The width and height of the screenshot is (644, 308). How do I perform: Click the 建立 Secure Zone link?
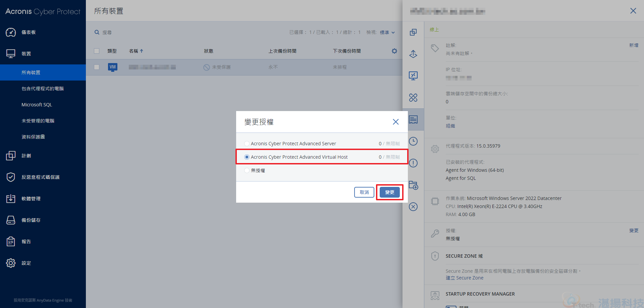coord(465,278)
